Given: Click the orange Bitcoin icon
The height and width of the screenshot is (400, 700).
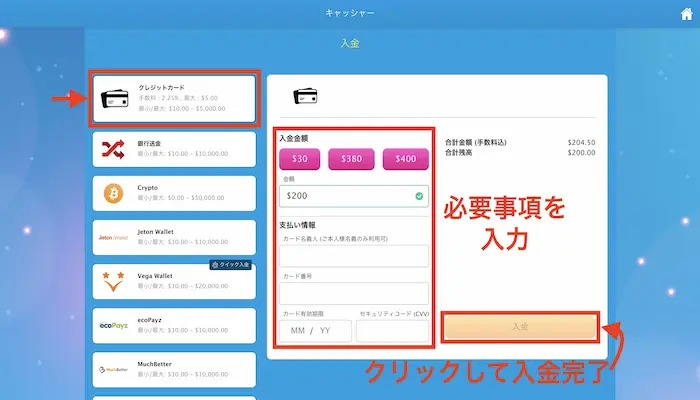Looking at the screenshot, I should (113, 194).
